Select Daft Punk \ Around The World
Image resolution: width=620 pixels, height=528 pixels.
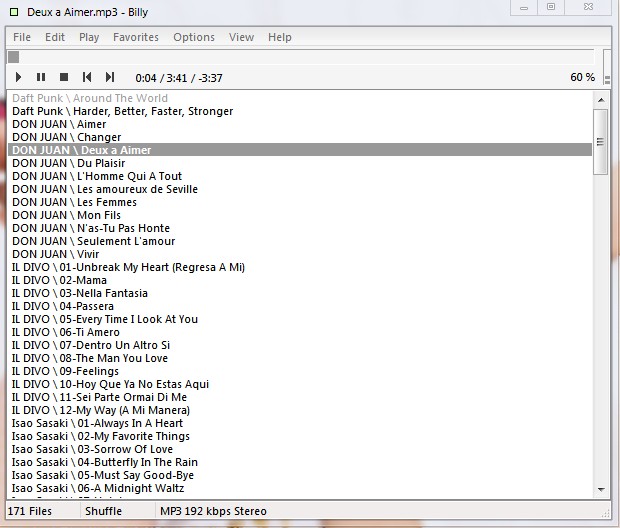(300, 98)
